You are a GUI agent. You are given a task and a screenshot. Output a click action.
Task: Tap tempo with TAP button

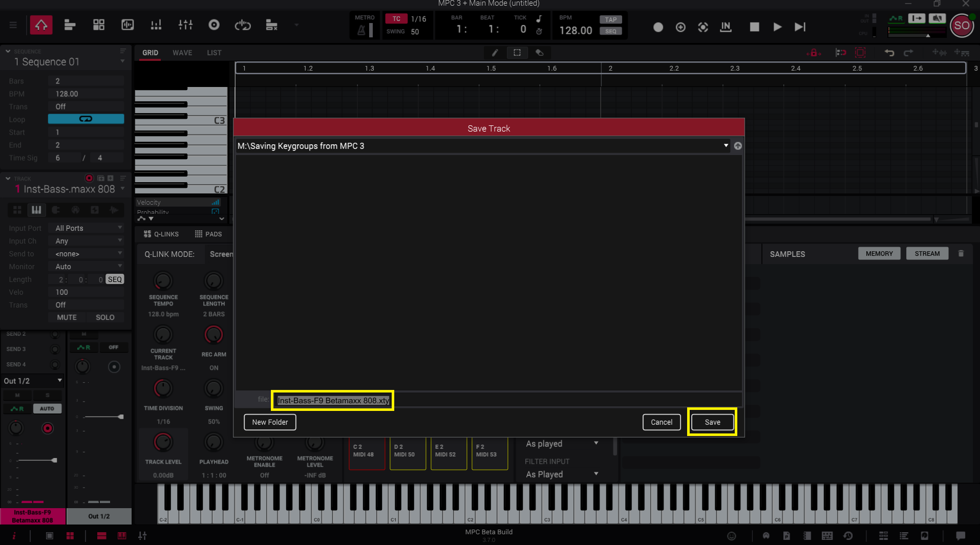coord(611,19)
